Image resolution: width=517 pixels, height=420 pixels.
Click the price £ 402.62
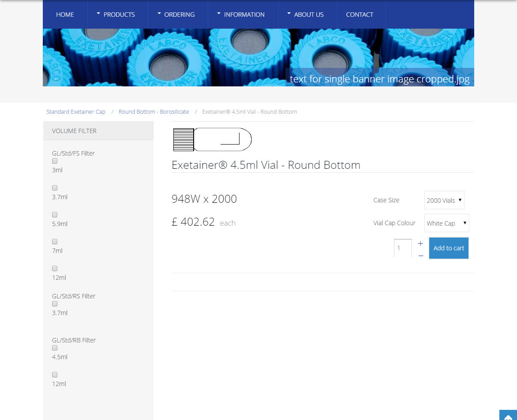(193, 222)
